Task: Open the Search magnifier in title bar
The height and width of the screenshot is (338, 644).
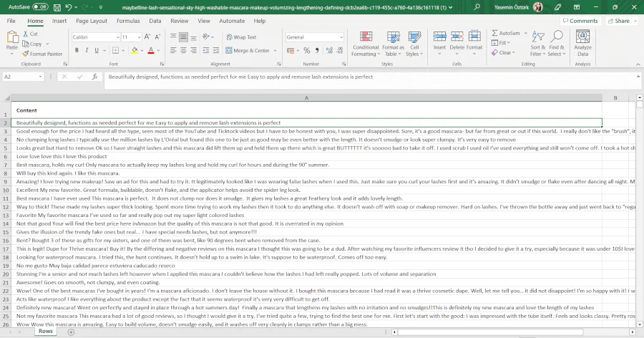Action: [x=477, y=7]
